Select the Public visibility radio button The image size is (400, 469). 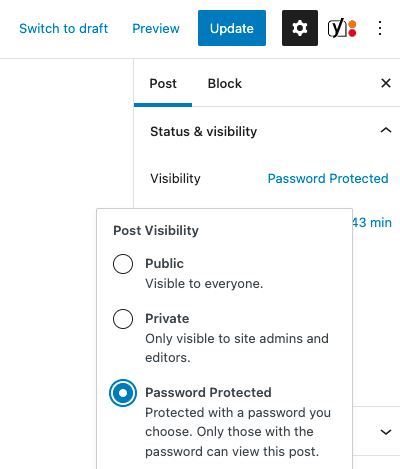coord(123,264)
